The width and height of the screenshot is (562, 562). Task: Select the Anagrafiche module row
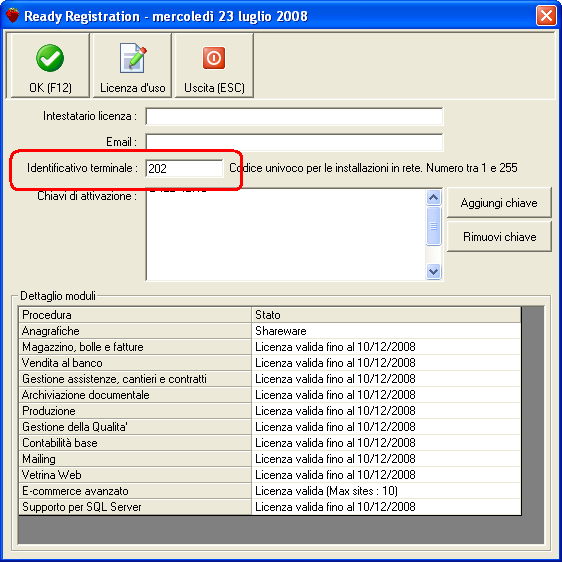[x=270, y=331]
